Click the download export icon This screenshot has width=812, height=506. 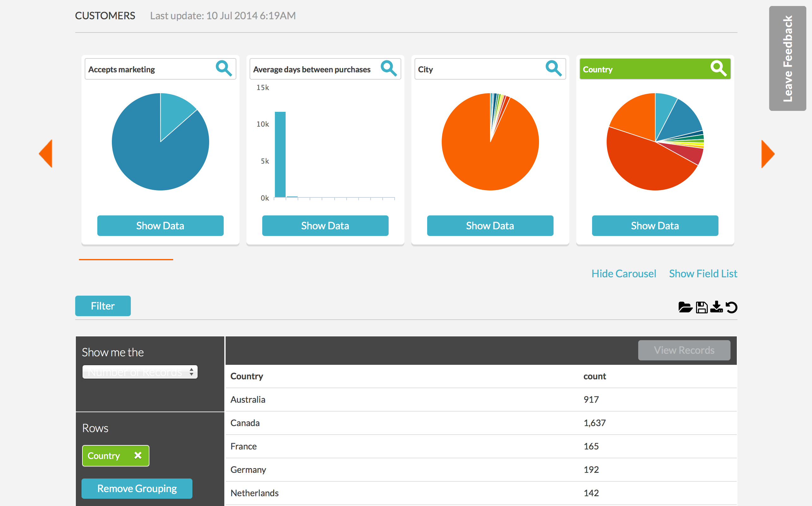click(x=716, y=307)
